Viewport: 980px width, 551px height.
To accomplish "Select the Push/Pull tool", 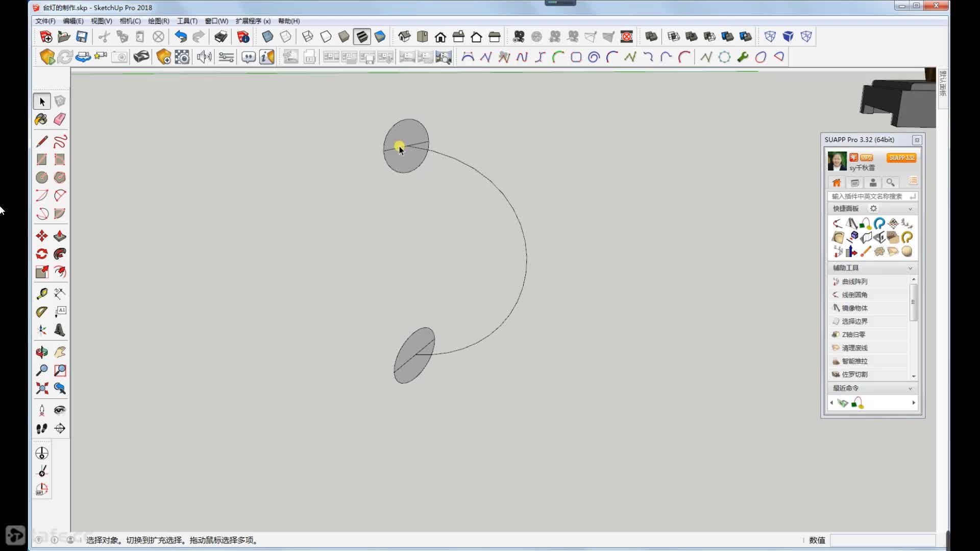I will [x=60, y=236].
